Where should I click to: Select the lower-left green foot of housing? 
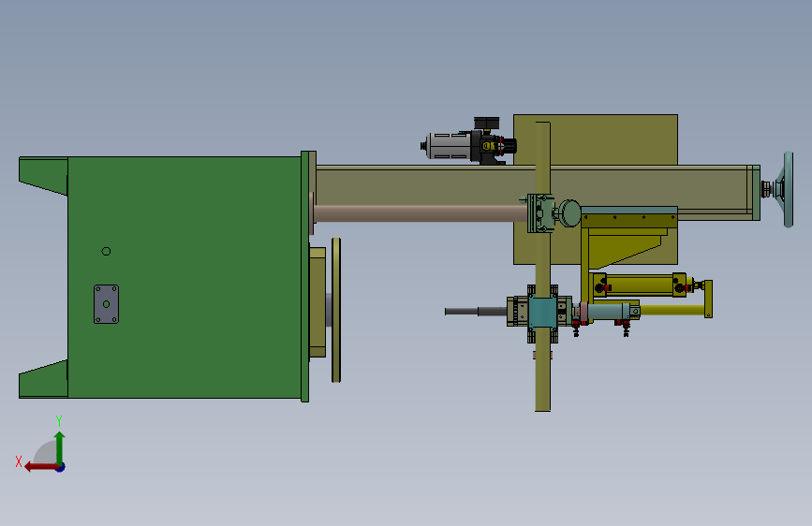pyautogui.click(x=43, y=379)
